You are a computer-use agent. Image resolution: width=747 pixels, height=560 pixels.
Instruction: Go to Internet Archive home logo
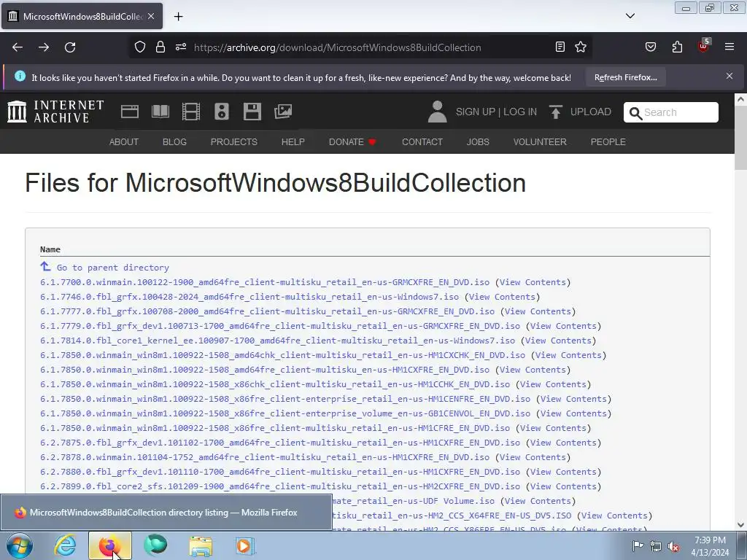55,112
